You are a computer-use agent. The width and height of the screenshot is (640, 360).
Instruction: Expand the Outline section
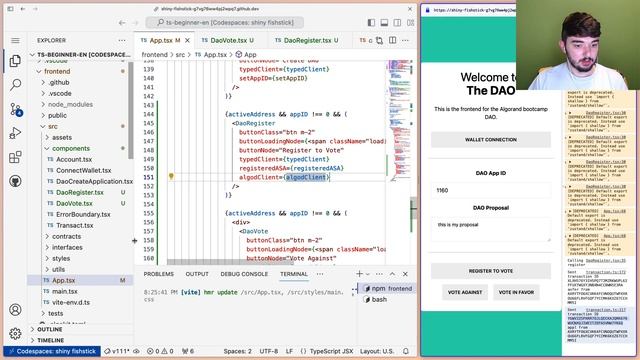(49, 329)
